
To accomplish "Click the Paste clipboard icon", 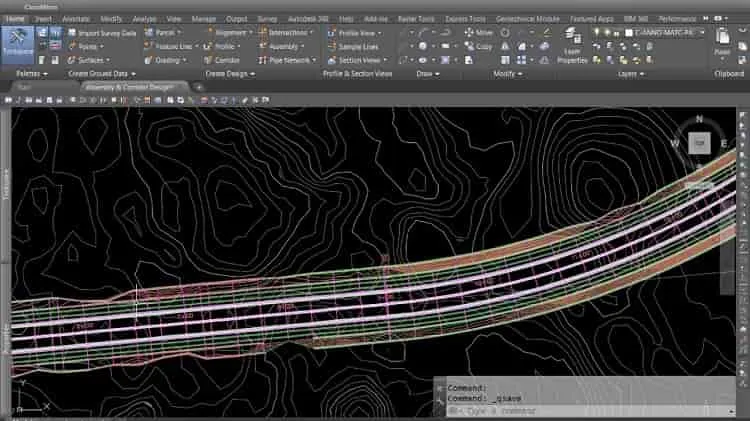I will (722, 41).
